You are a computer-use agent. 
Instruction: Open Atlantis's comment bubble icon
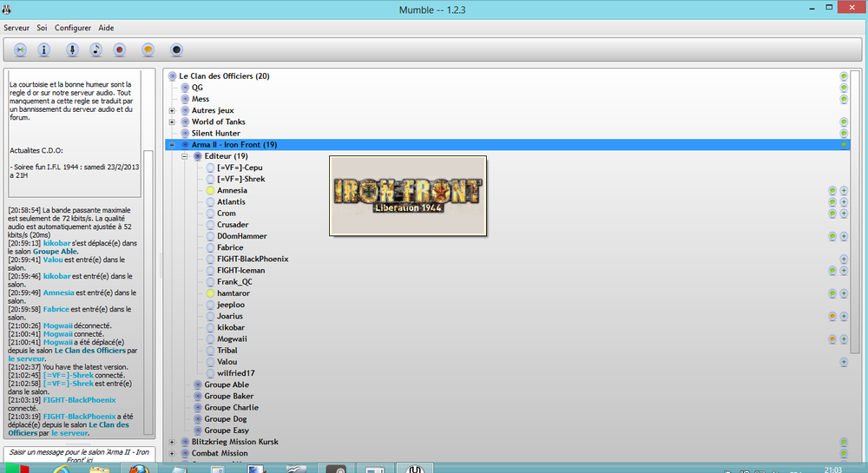(x=832, y=202)
